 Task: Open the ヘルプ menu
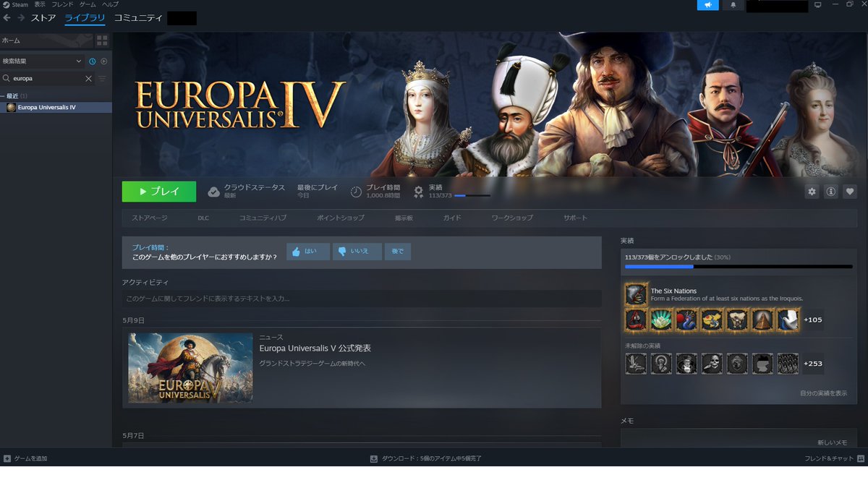[x=110, y=4]
